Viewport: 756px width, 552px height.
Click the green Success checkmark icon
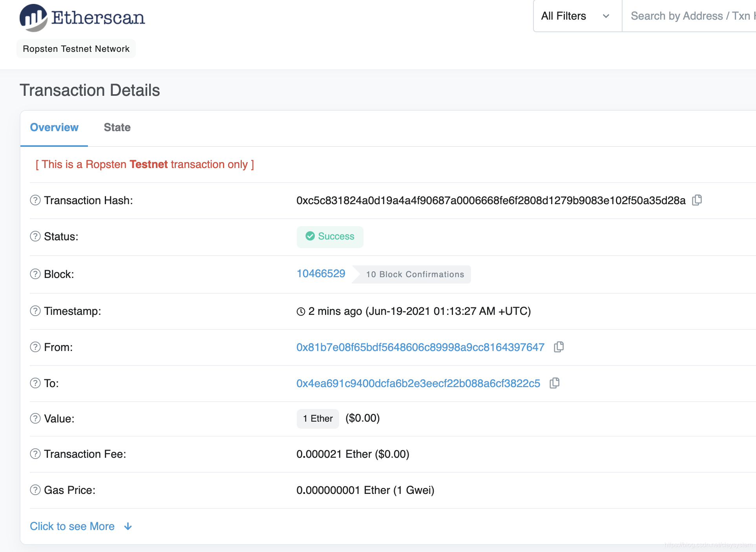(x=310, y=236)
